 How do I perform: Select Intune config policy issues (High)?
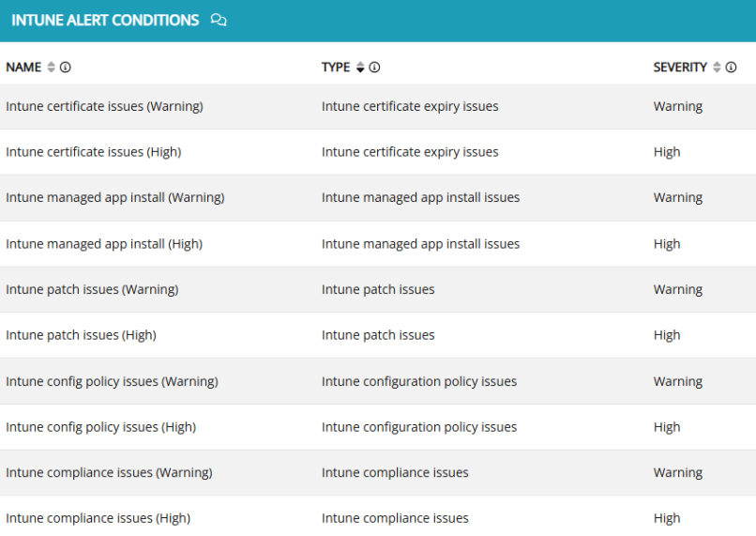pyautogui.click(x=100, y=427)
